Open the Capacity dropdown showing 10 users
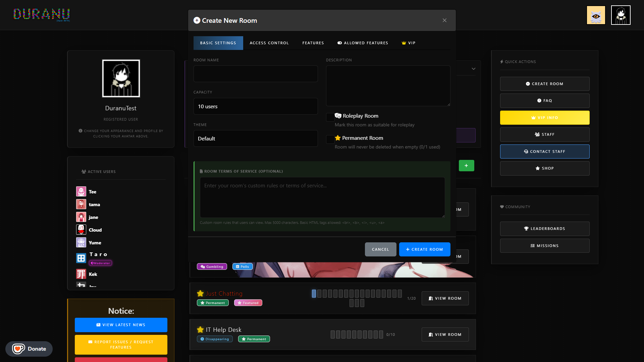Image resolution: width=644 pixels, height=362 pixels. tap(256, 106)
